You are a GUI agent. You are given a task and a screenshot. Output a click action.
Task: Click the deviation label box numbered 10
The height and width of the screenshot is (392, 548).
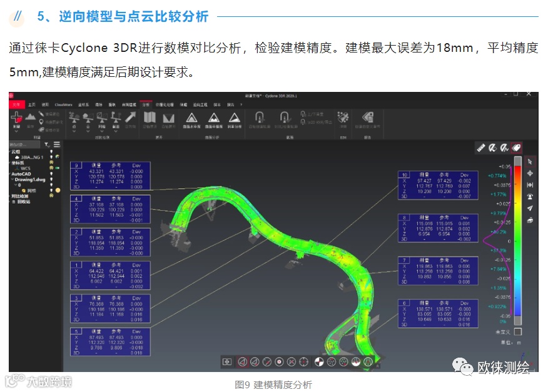[438, 185]
